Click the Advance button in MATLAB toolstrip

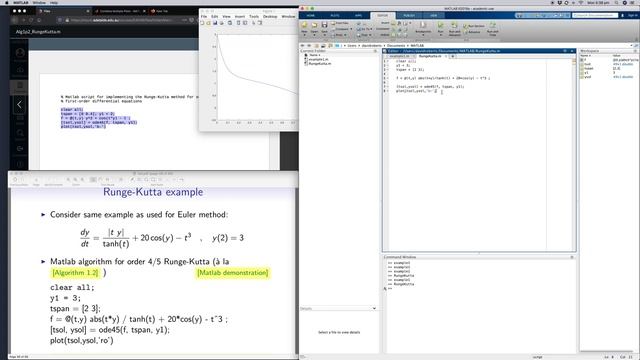(x=472, y=32)
